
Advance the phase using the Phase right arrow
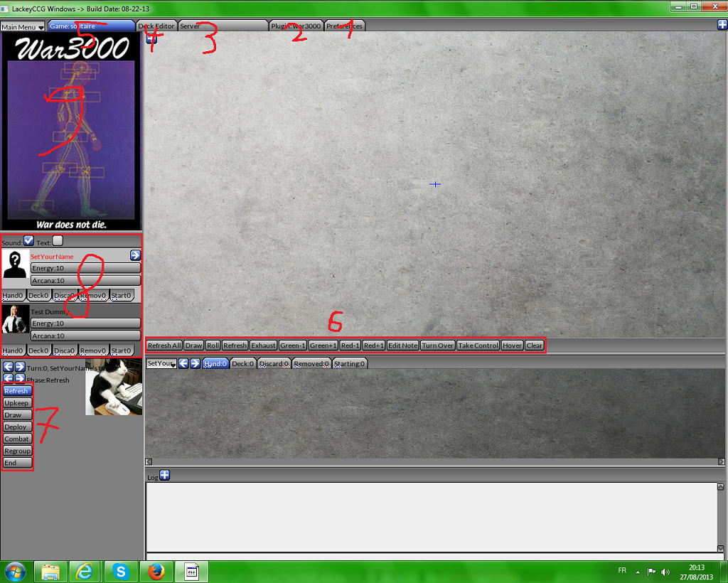pos(20,378)
